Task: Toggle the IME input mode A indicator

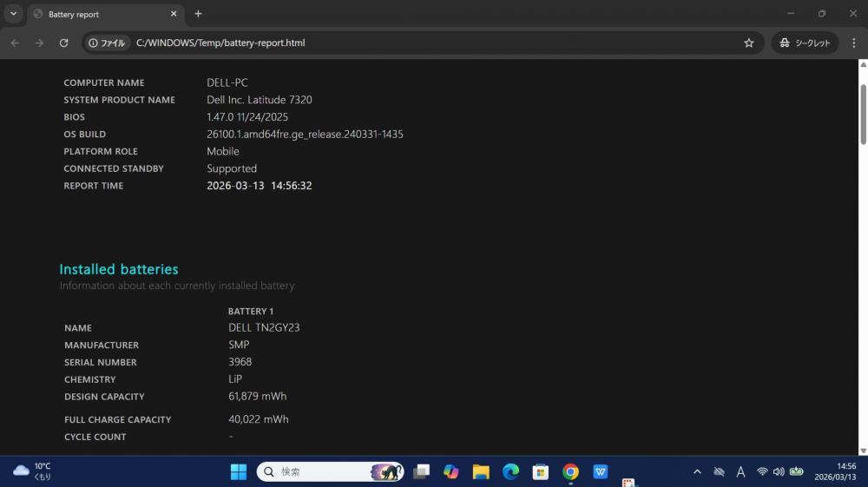Action: 740,471
